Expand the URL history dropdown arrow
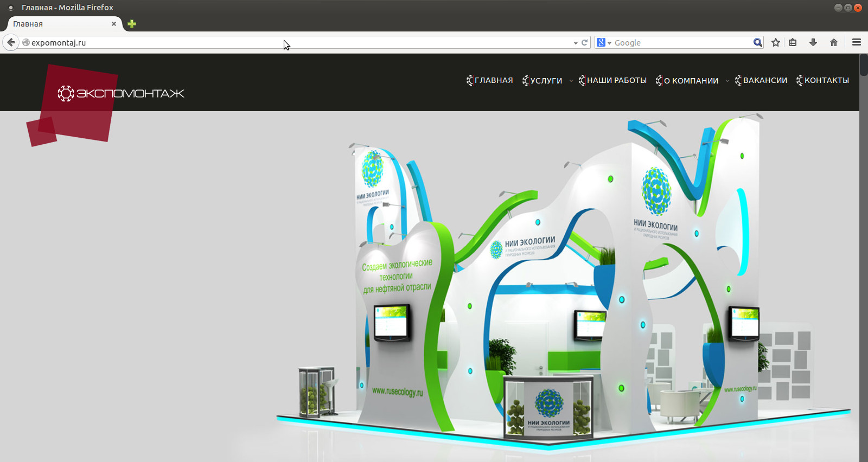This screenshot has height=462, width=868. coord(576,43)
